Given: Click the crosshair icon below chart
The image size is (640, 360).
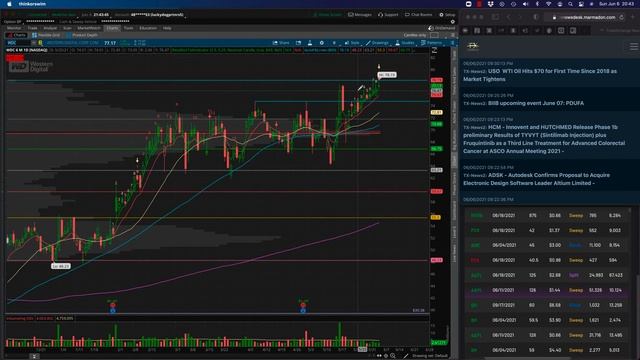Looking at the screenshot, I should coord(386,356).
